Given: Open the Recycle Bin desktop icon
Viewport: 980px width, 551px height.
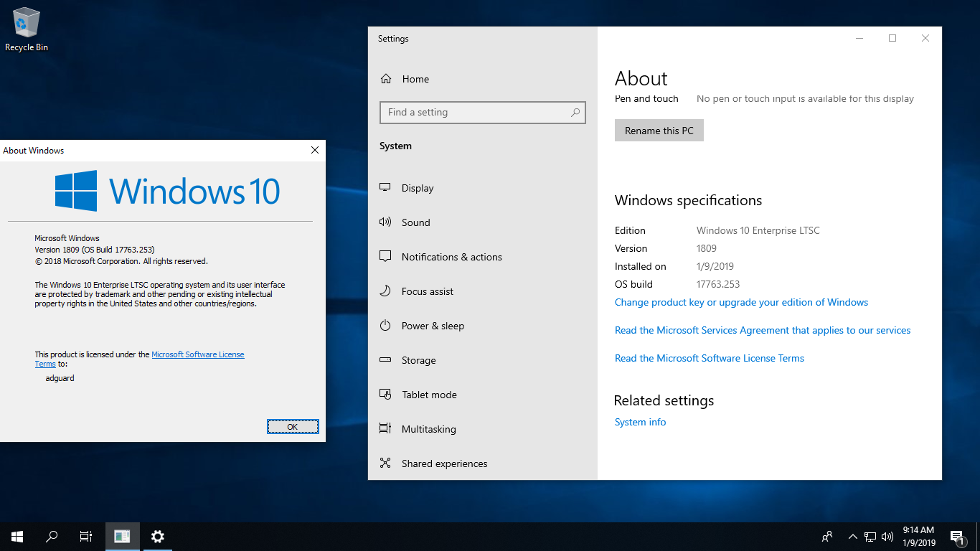Looking at the screenshot, I should 27,29.
